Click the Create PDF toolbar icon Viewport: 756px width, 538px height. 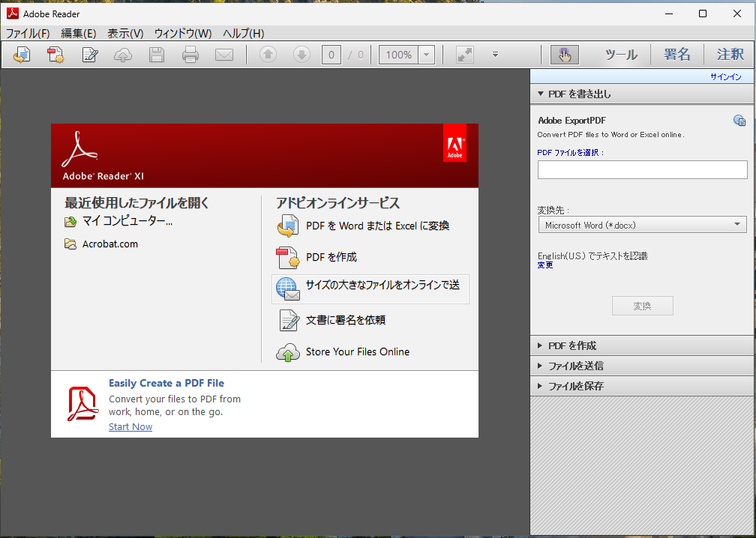pos(55,55)
